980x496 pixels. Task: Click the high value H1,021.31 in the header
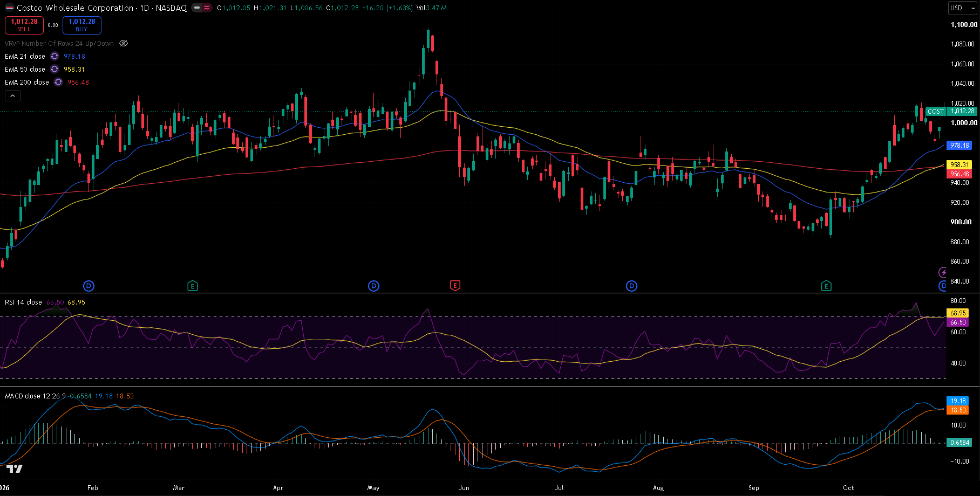tap(270, 8)
